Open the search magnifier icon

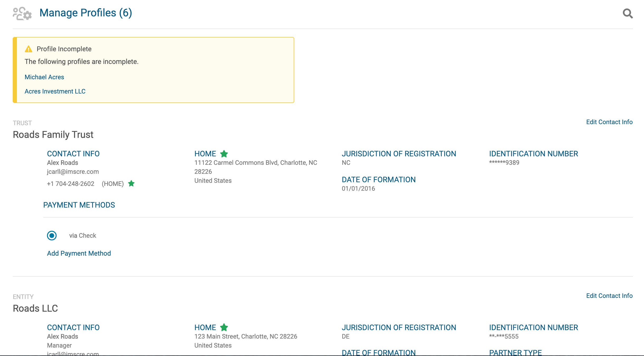(x=628, y=13)
